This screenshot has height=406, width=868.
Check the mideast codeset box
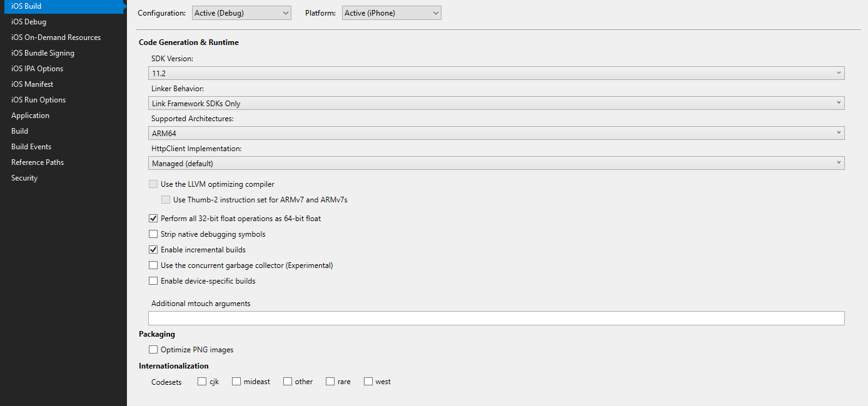[236, 381]
